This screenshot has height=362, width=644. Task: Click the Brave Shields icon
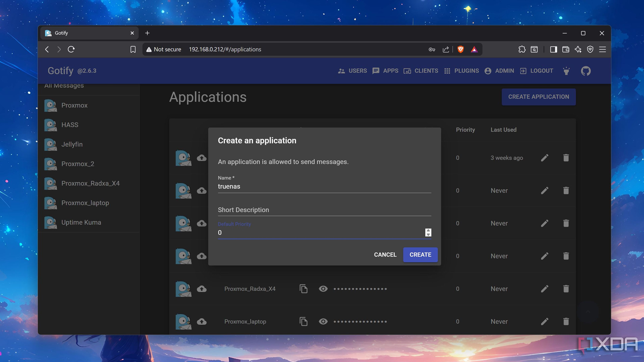461,49
